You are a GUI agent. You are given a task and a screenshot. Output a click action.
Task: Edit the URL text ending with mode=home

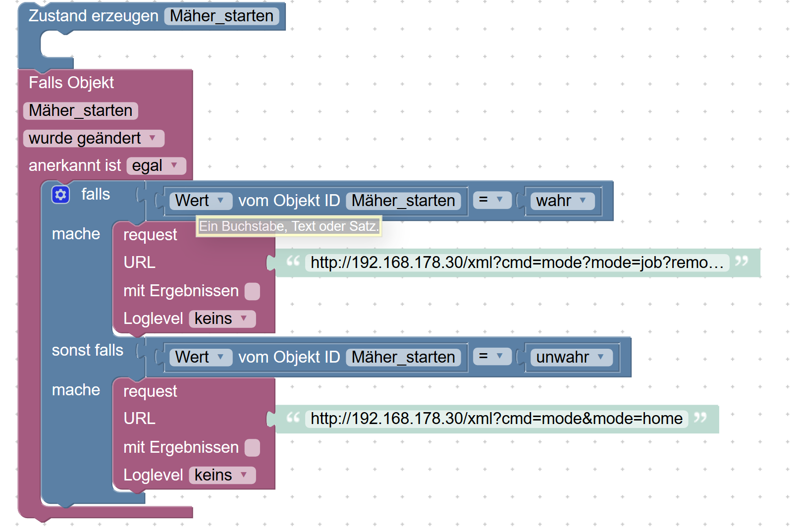(x=496, y=419)
